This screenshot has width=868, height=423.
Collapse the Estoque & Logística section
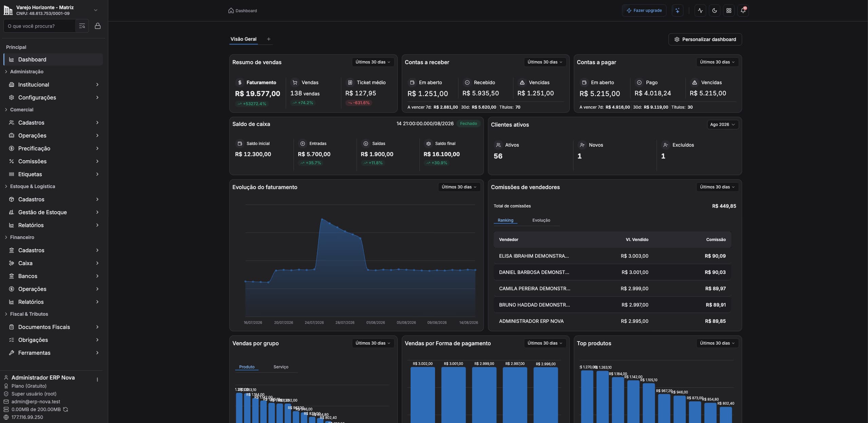coord(30,186)
